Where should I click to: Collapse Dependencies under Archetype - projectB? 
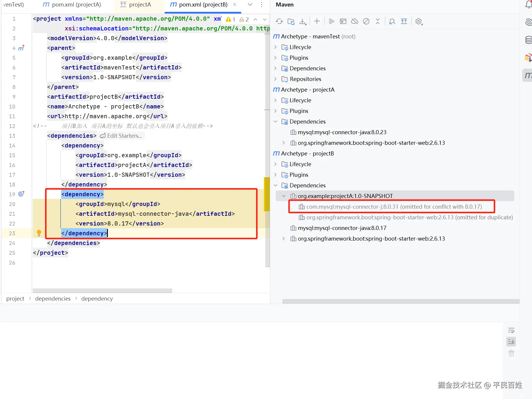[x=275, y=185]
